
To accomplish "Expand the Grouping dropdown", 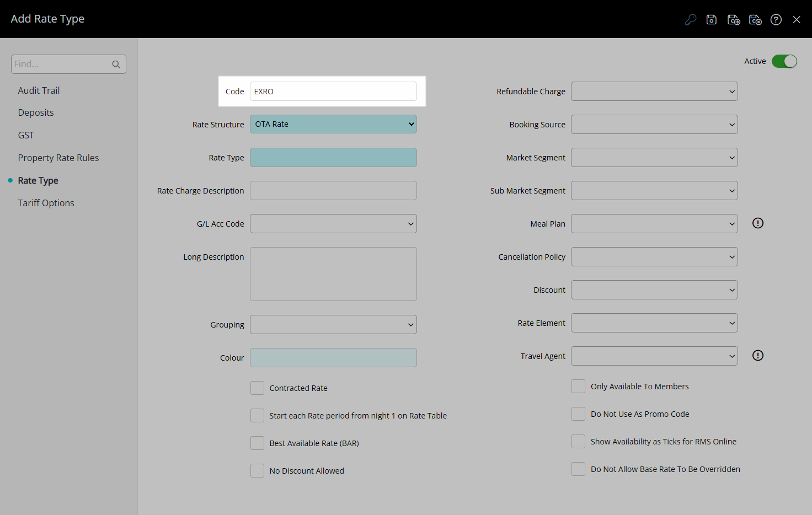I will coord(333,325).
